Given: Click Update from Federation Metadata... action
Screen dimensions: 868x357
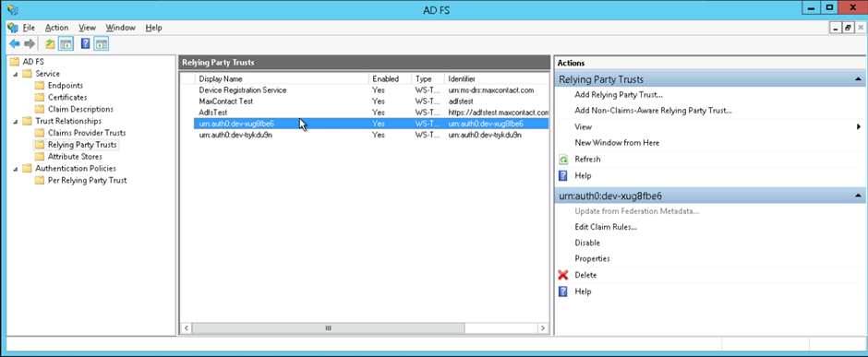Looking at the screenshot, I should [x=636, y=211].
